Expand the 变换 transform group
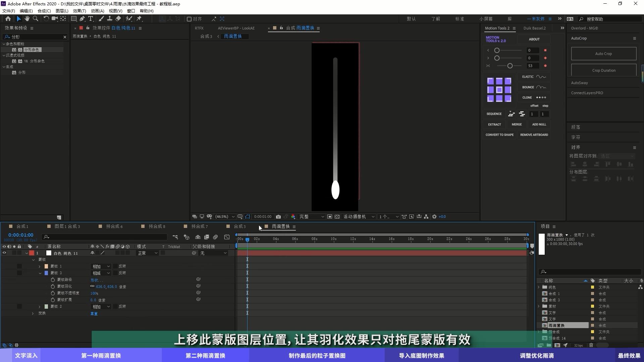Image resolution: width=644 pixels, height=362 pixels. tap(33, 313)
